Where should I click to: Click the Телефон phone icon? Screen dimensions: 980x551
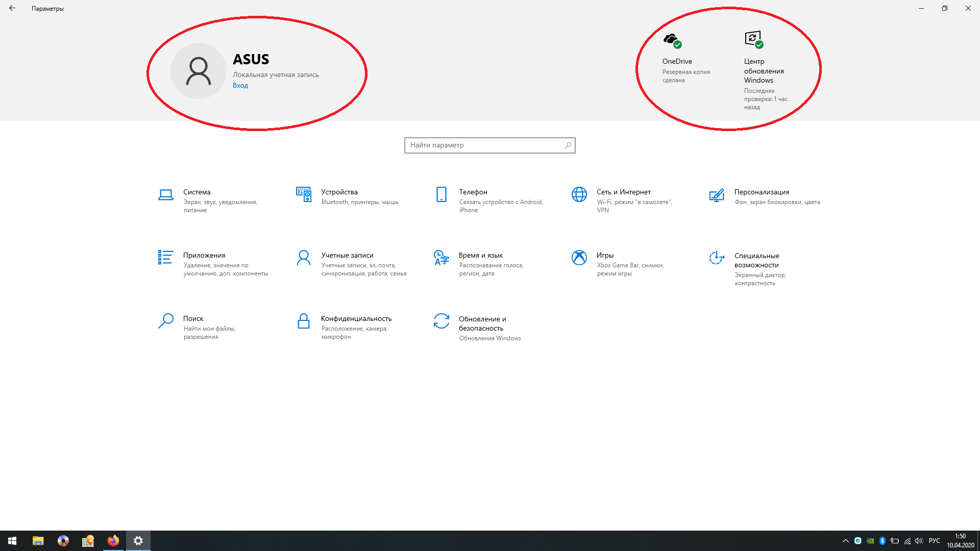[x=442, y=194]
